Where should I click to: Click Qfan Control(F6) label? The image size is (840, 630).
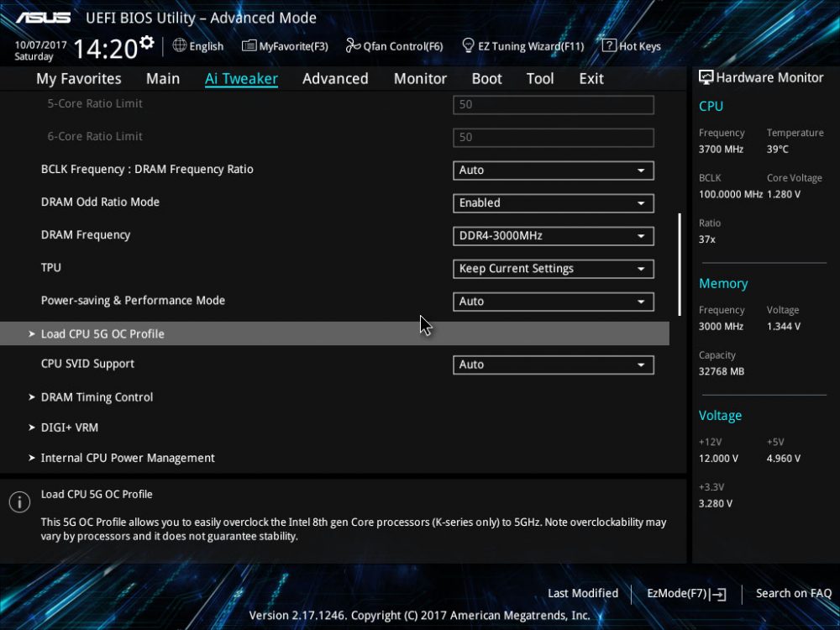(403, 46)
